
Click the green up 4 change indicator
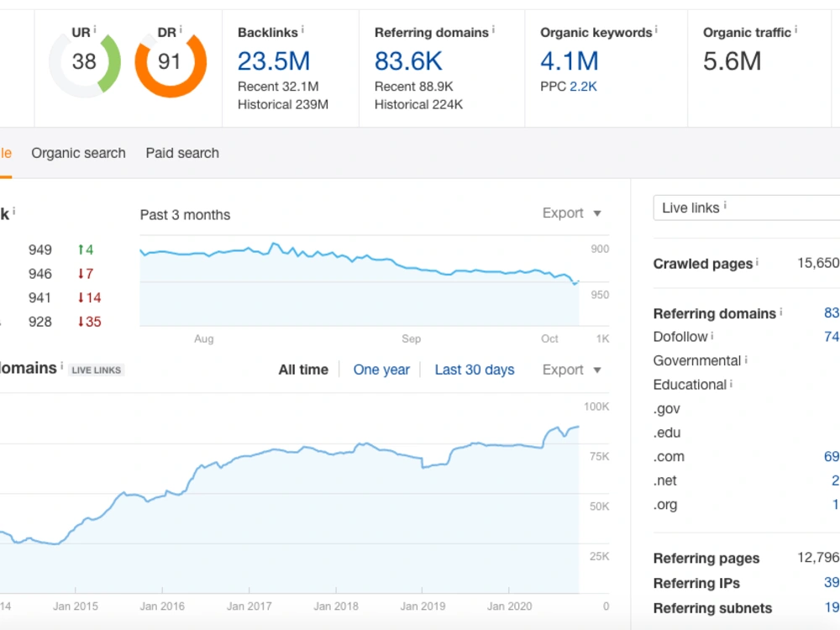coord(86,249)
